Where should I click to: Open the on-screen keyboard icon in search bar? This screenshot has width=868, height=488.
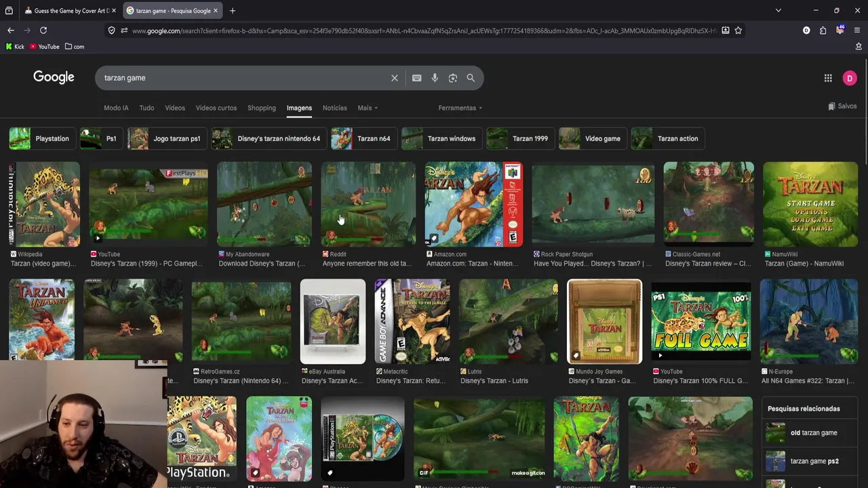point(417,78)
